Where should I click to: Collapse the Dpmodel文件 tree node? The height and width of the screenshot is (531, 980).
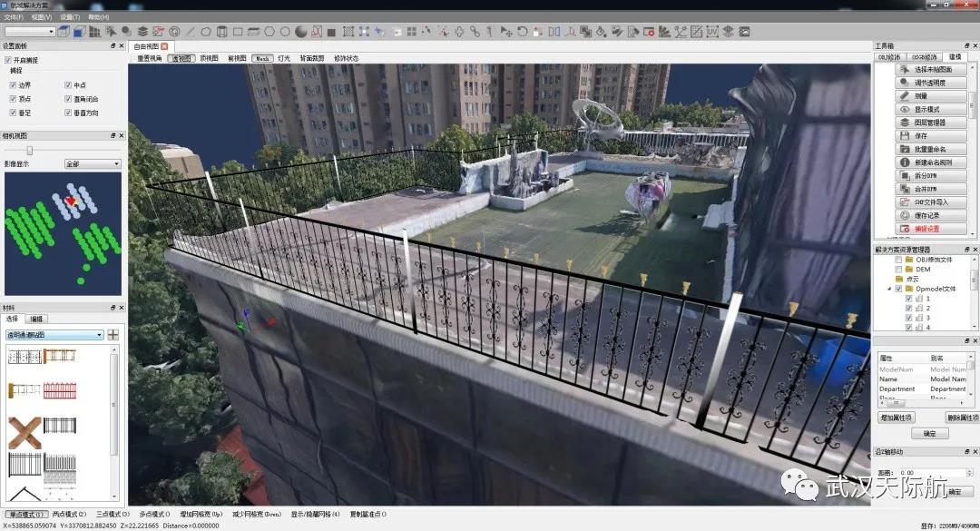click(x=889, y=289)
